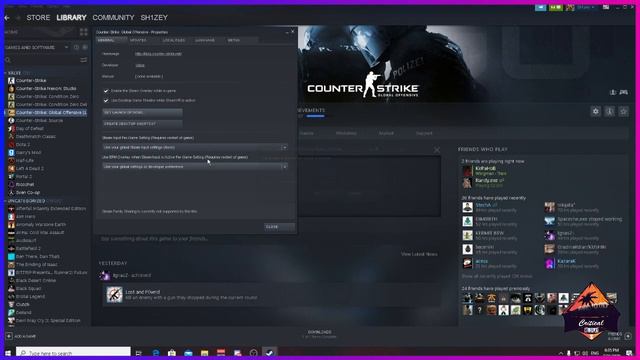
Task: Dismiss the panel with the X icon
Action: click(437, 150)
